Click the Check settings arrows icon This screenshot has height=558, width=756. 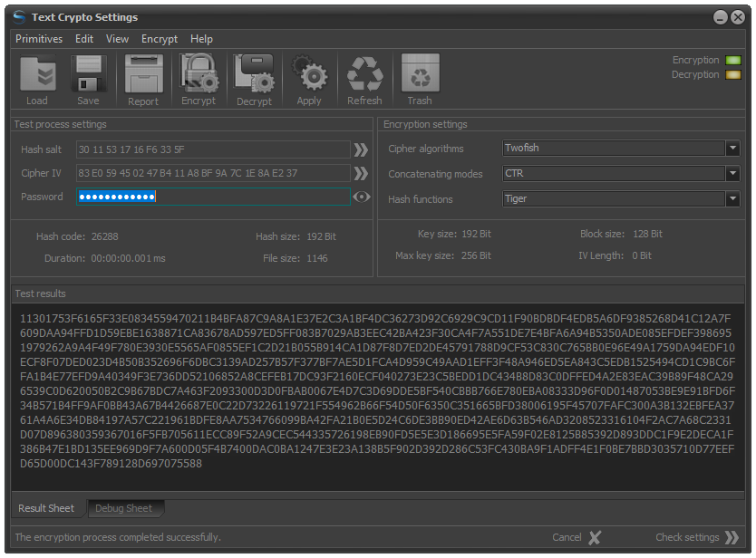[732, 537]
